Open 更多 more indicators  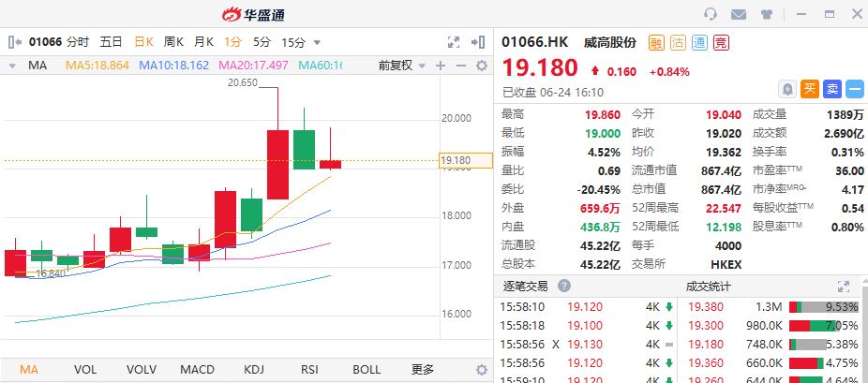[x=423, y=370]
